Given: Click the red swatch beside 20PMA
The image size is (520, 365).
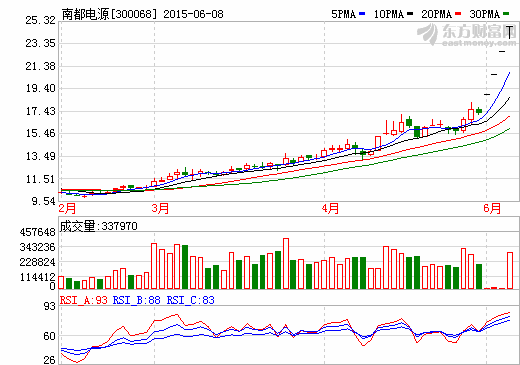Looking at the screenshot, I should (458, 14).
